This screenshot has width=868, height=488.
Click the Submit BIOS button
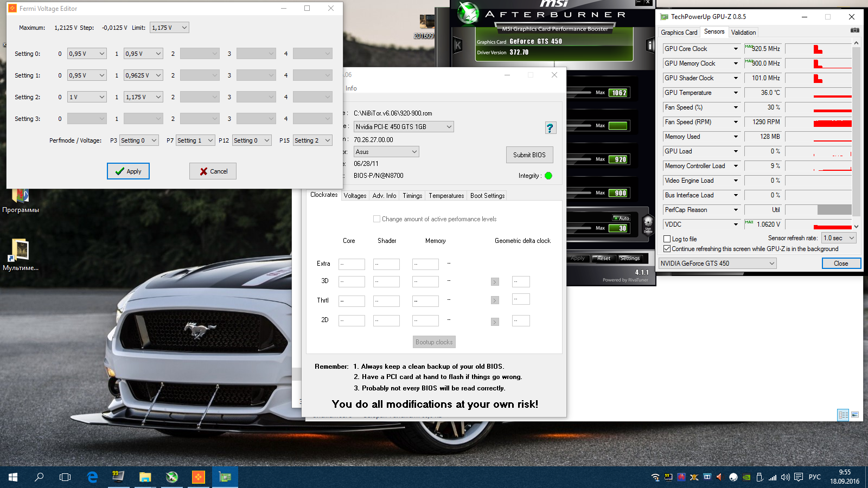(x=529, y=155)
